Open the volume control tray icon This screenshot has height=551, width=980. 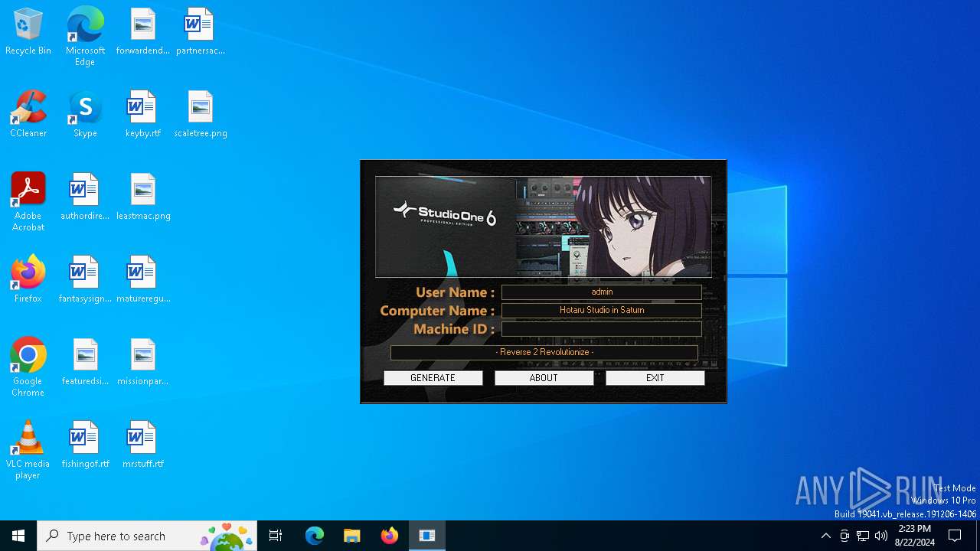881,536
